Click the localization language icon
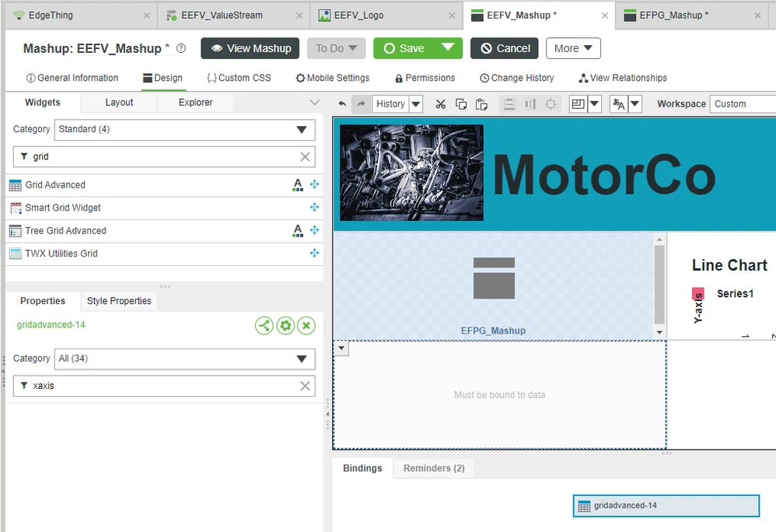This screenshot has width=776, height=532. pyautogui.click(x=619, y=104)
